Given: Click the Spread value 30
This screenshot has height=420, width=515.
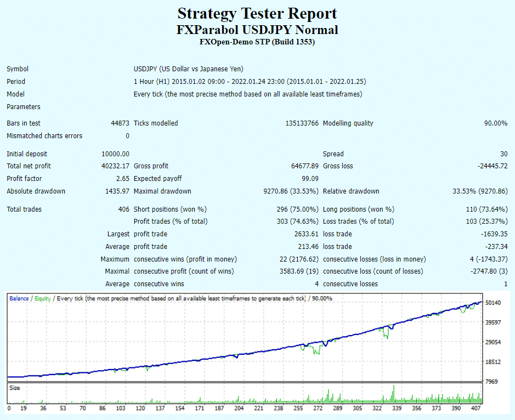Looking at the screenshot, I should click(x=505, y=154).
